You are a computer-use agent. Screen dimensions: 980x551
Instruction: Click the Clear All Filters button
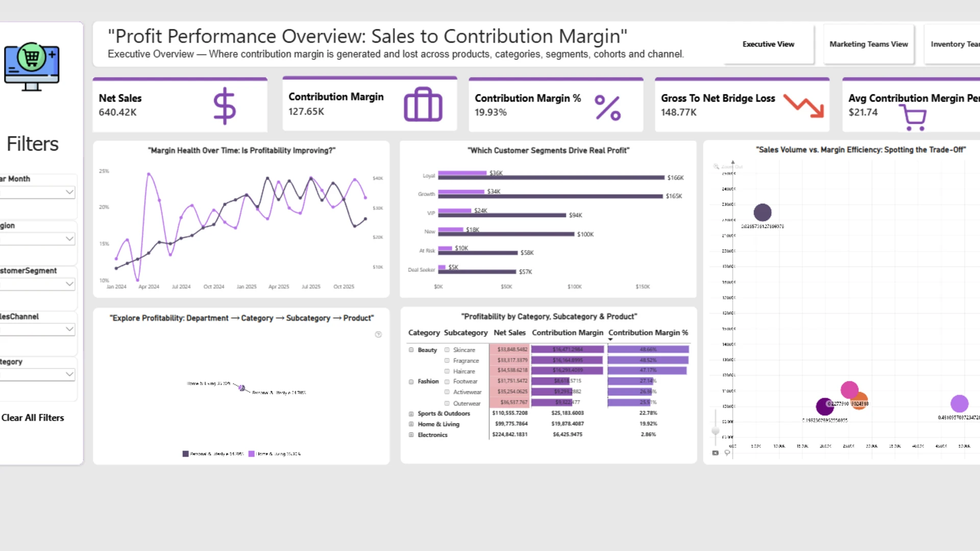(x=33, y=418)
